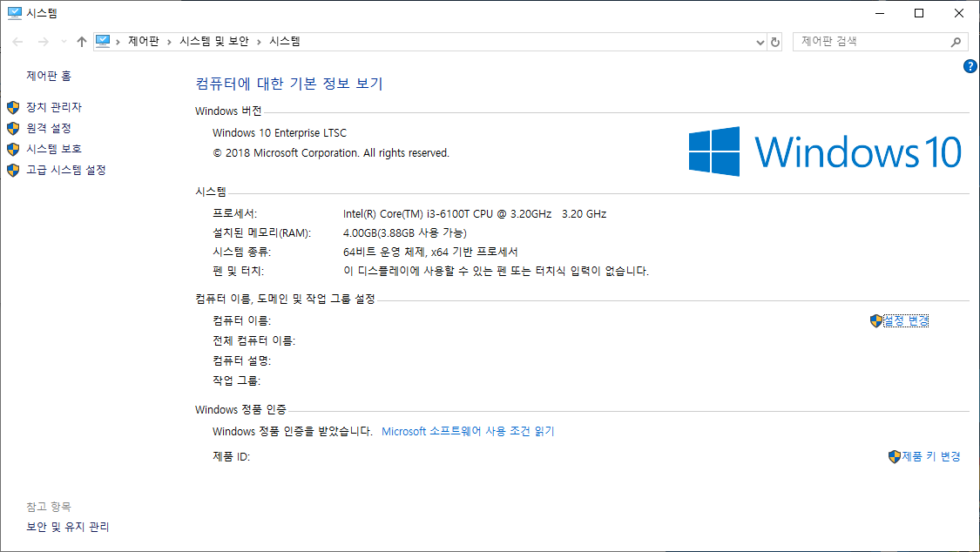Expand the chevron after 제어판 in breadcrumb
The image size is (980, 552).
tap(169, 42)
